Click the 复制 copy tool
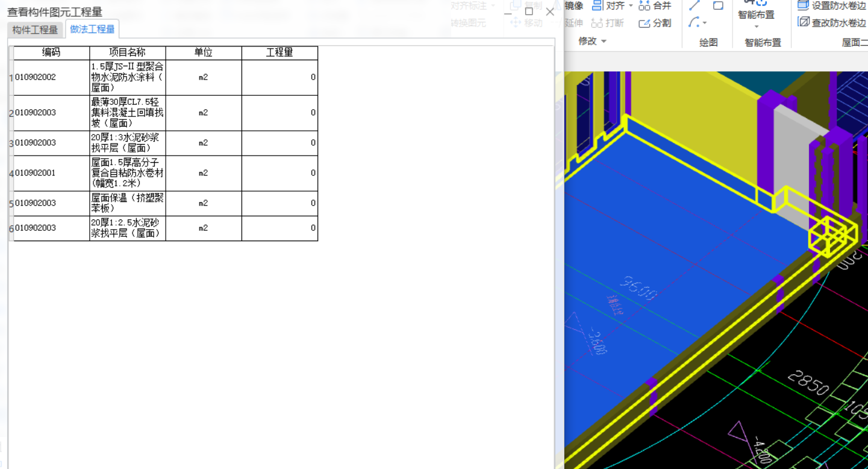 pyautogui.click(x=526, y=5)
